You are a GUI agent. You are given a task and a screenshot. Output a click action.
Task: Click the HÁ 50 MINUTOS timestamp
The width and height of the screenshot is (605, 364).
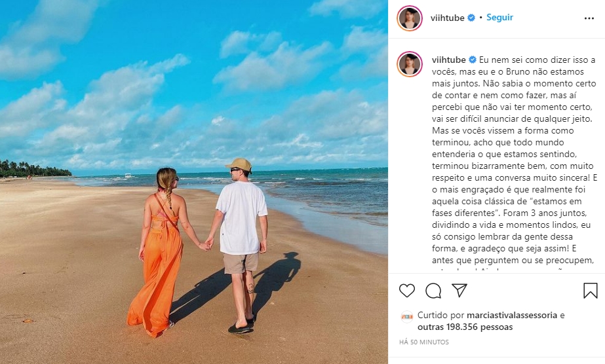(424, 342)
